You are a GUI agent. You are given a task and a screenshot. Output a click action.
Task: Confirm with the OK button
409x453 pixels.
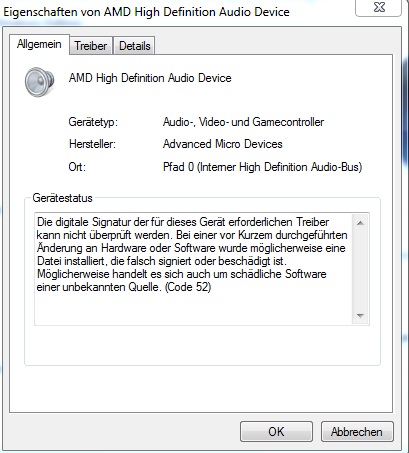coord(276,432)
